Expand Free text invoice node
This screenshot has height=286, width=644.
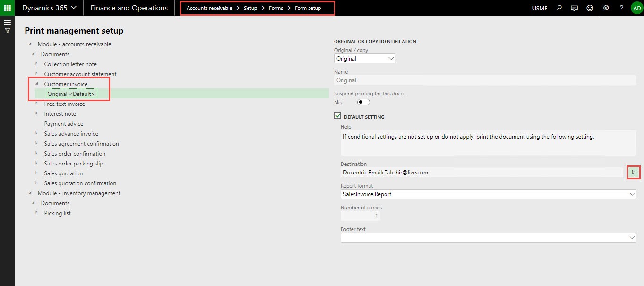37,104
